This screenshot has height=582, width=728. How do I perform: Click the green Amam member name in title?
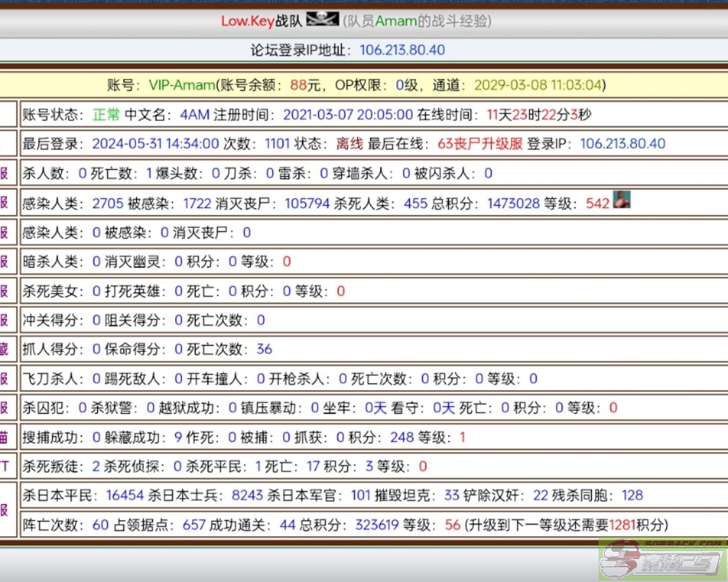tap(396, 22)
